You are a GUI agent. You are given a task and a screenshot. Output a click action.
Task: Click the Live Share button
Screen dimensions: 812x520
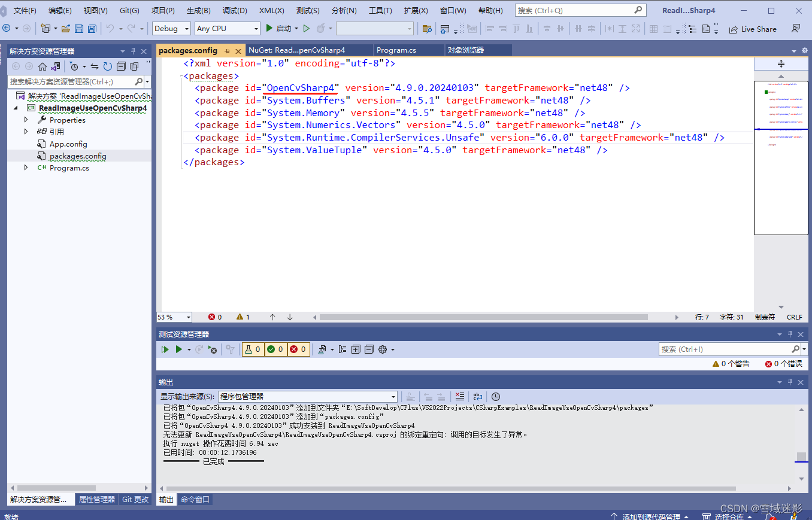click(x=752, y=29)
